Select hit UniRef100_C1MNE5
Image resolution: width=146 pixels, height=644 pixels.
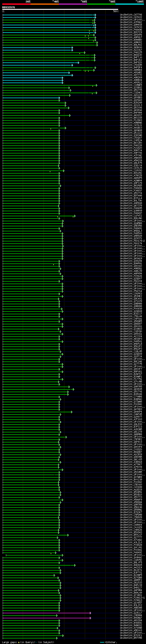click(x=131, y=85)
